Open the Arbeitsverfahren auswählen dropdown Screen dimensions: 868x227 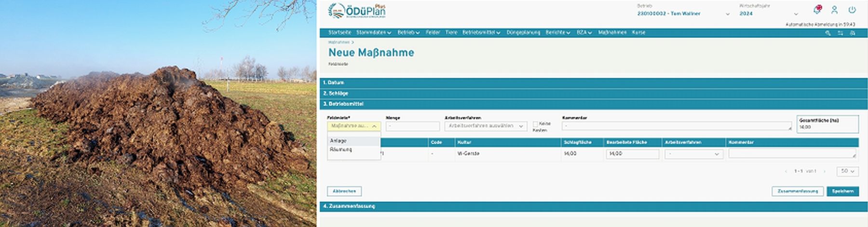pyautogui.click(x=485, y=126)
